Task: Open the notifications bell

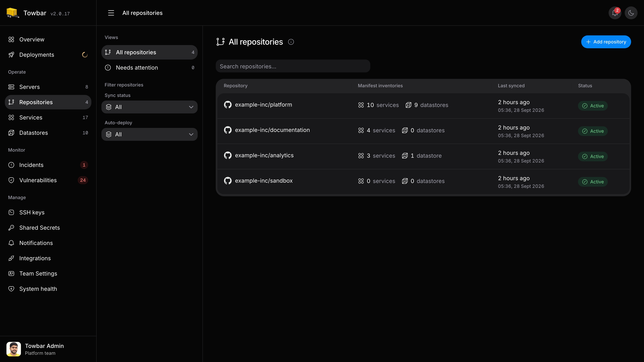Action: tap(615, 13)
